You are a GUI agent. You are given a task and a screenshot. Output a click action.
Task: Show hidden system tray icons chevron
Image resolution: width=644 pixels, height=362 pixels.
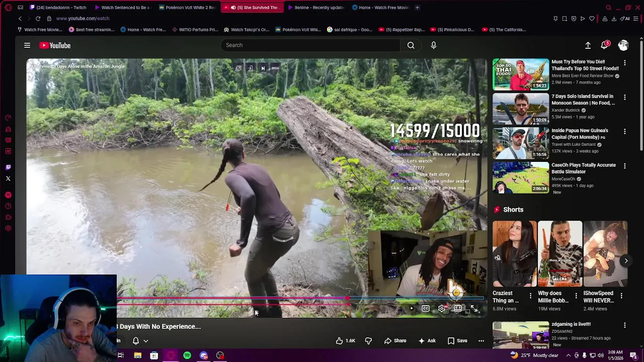569,355
